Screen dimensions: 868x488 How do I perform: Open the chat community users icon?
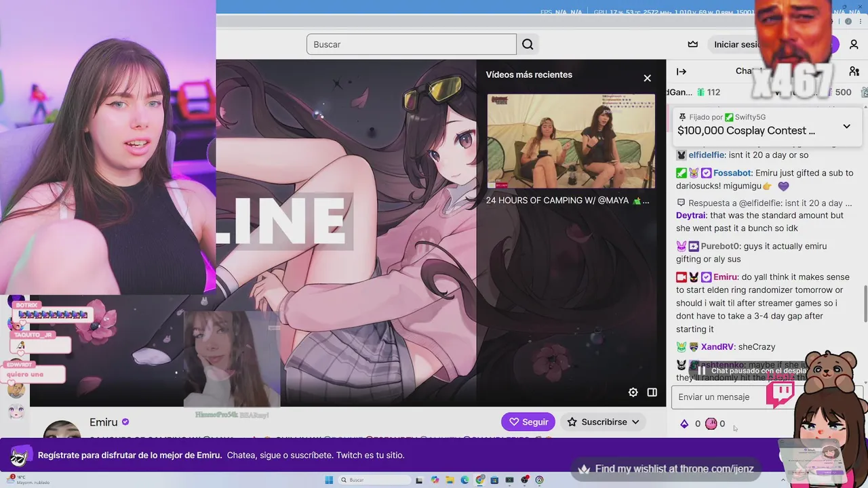click(854, 71)
